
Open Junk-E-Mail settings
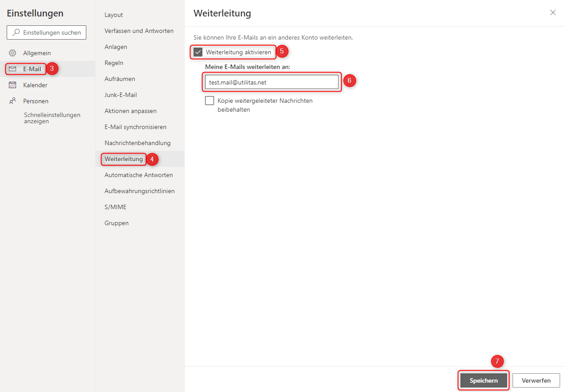pyautogui.click(x=121, y=95)
